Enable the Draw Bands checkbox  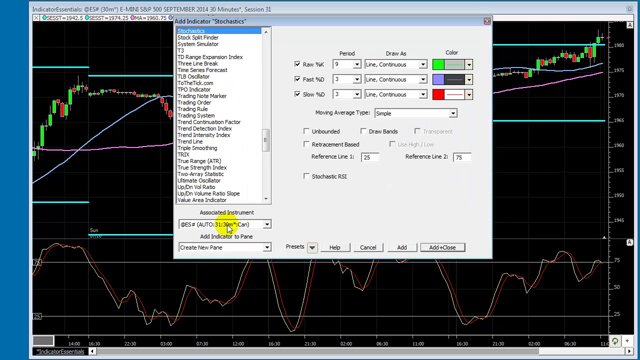[363, 131]
